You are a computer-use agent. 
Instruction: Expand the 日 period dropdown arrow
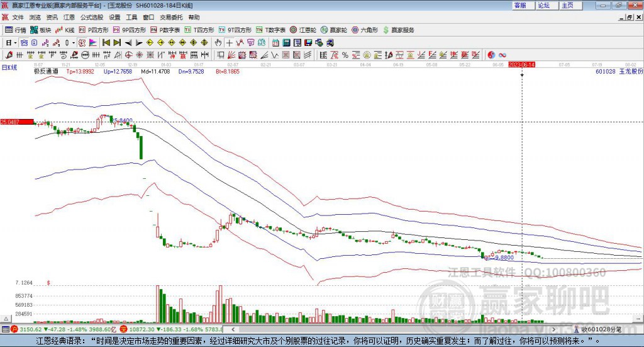point(15,43)
